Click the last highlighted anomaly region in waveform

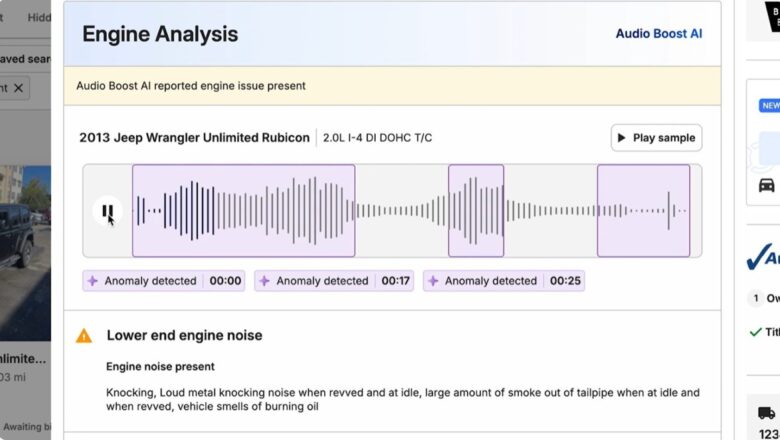point(643,211)
